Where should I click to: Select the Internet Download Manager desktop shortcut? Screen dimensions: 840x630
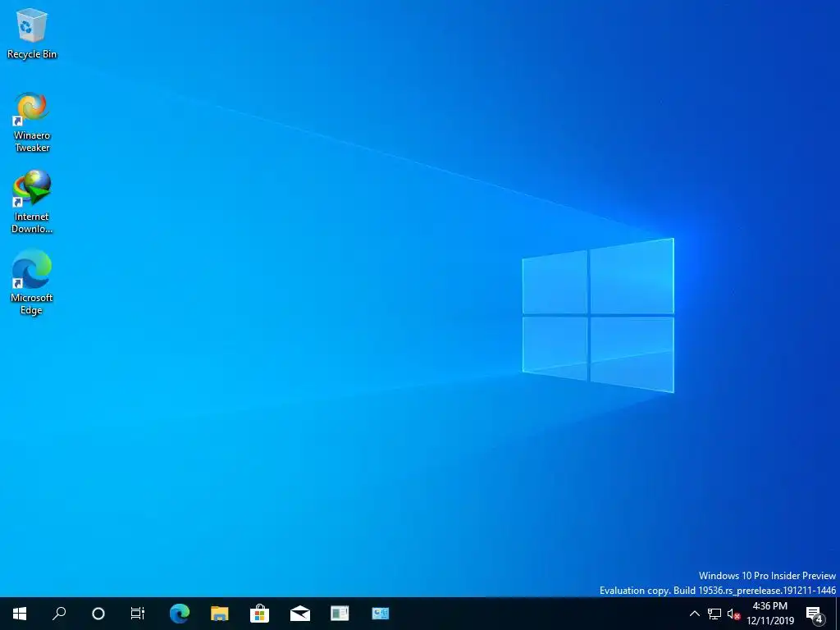pyautogui.click(x=32, y=202)
